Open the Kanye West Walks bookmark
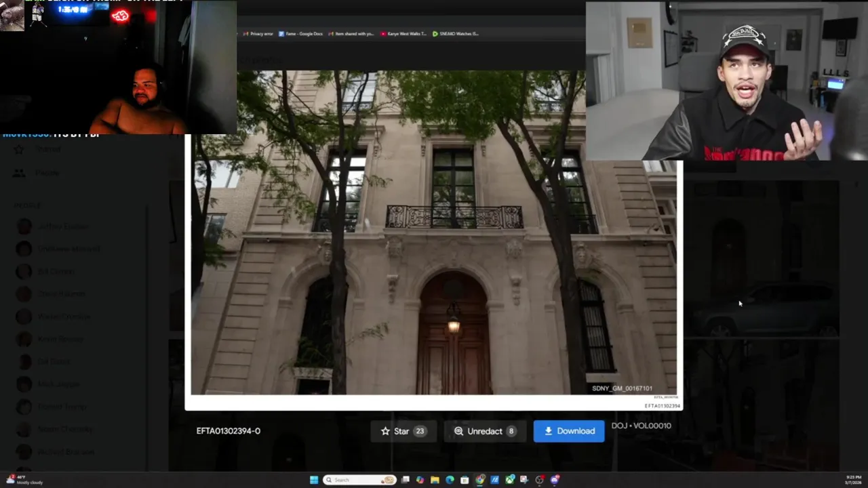The image size is (868, 488). (x=403, y=33)
